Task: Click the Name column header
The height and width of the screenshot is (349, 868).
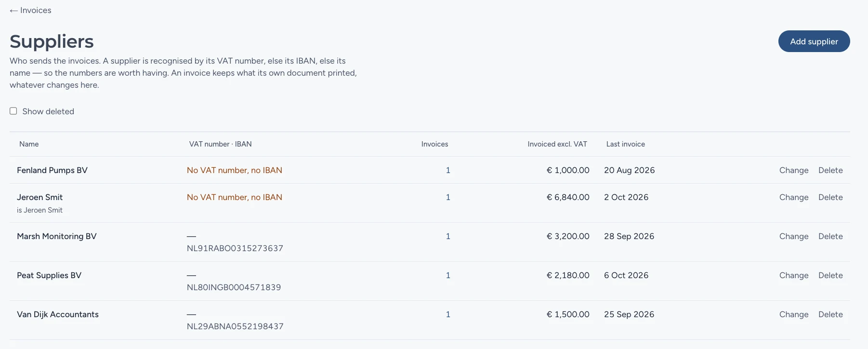Action: click(29, 144)
